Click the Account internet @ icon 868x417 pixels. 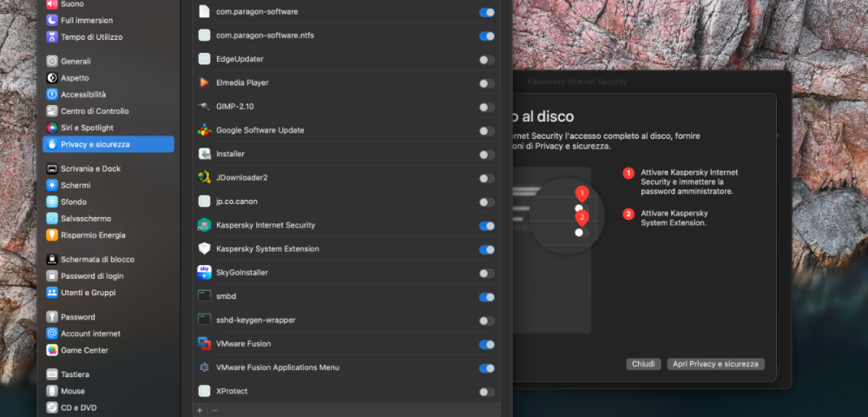[x=52, y=334]
